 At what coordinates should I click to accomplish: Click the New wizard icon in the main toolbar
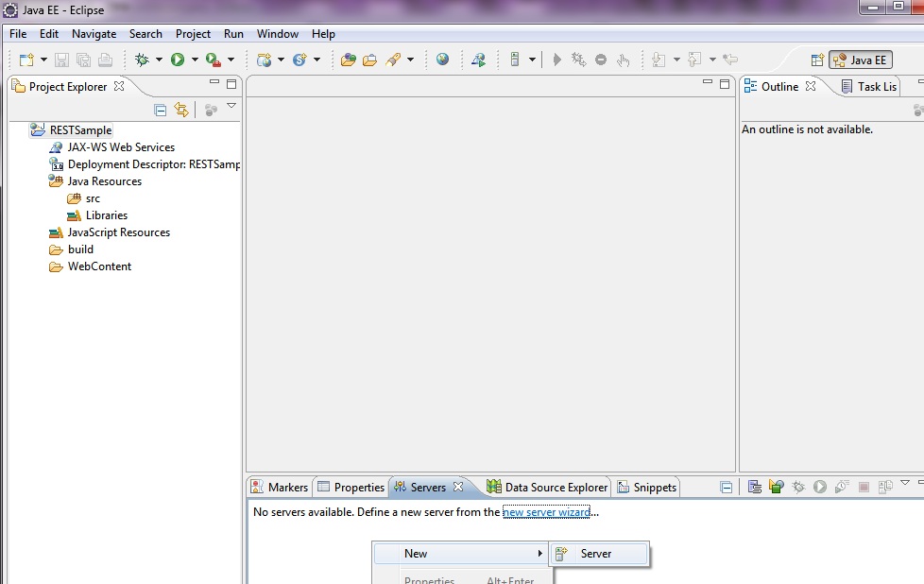click(x=26, y=60)
